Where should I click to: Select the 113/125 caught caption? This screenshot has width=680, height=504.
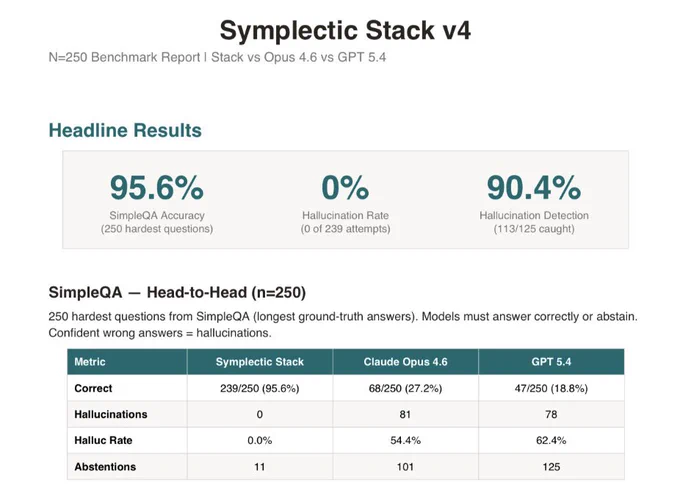pyautogui.click(x=534, y=229)
